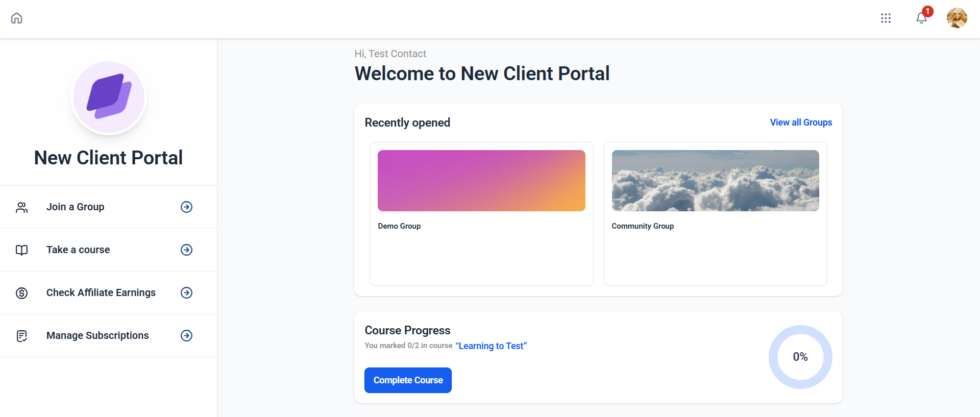Open the "Learning to Test" course link
This screenshot has width=980, height=417.
click(491, 346)
